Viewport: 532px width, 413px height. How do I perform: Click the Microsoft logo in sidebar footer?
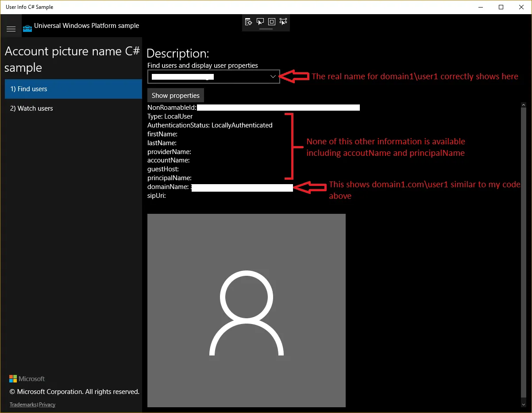click(x=27, y=379)
